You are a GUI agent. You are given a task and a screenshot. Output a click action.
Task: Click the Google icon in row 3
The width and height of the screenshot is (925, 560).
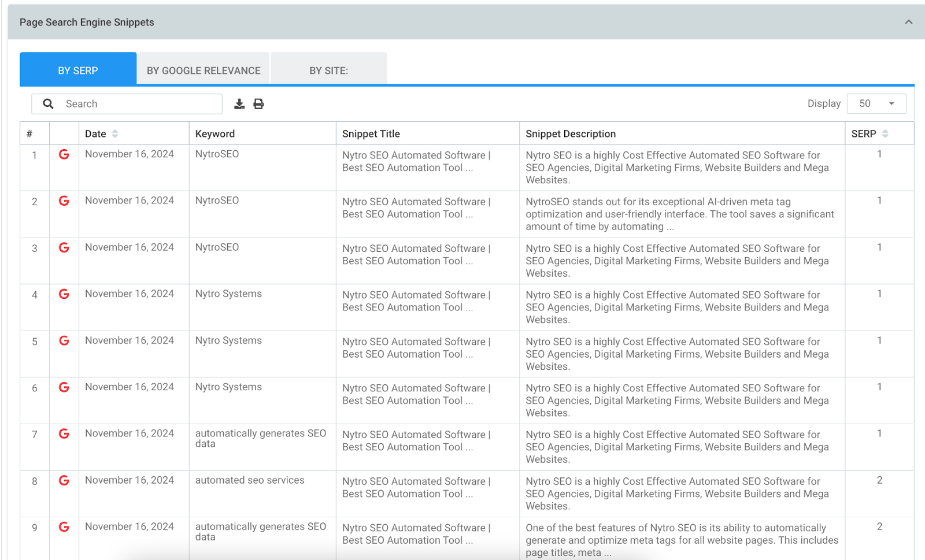tap(64, 247)
